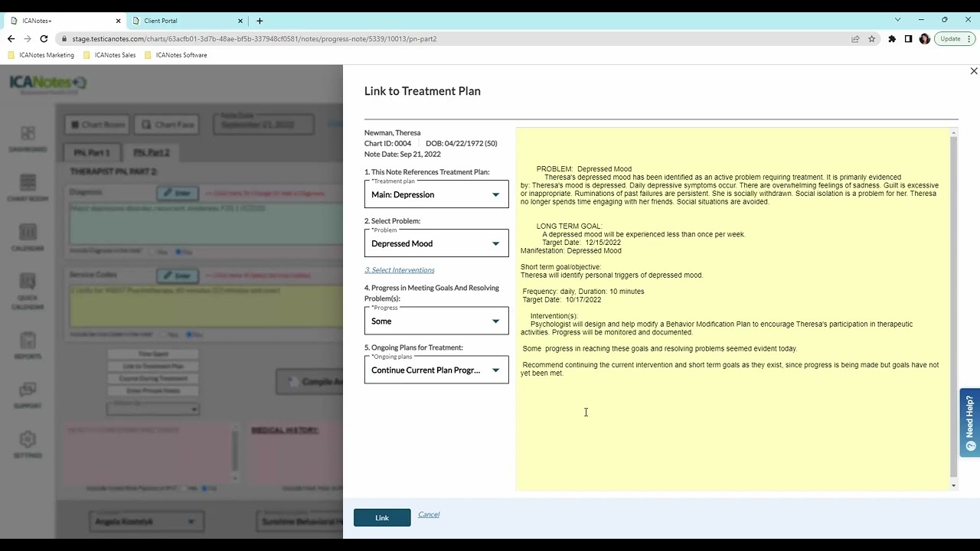Open the background Angela Kostelyk dropdown
The height and width of the screenshot is (551, 980).
coord(145,522)
